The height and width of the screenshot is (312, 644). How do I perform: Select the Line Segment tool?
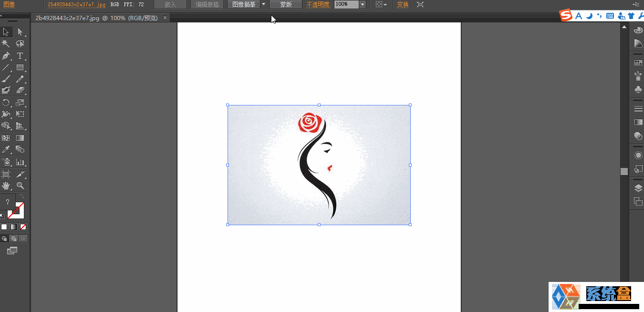(6, 68)
